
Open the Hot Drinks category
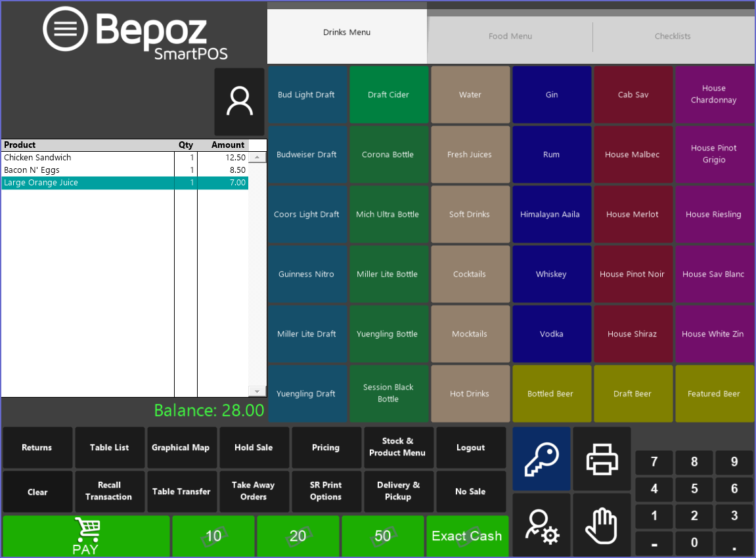click(470, 394)
